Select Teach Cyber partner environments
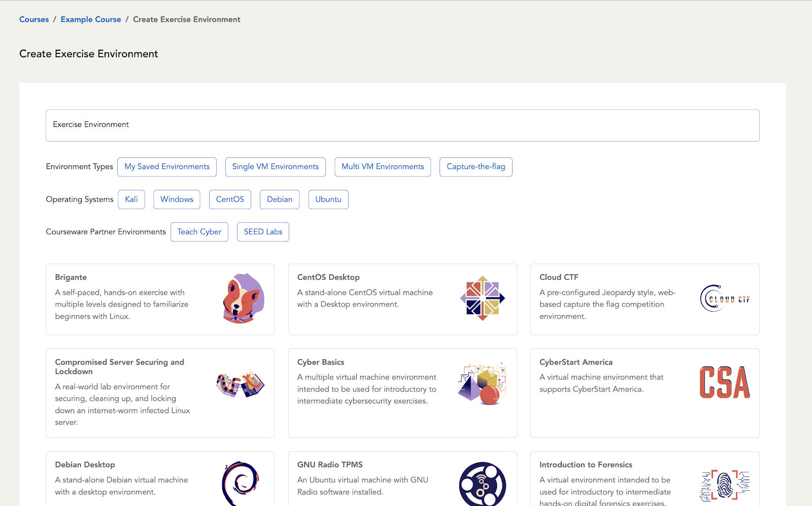The image size is (812, 506). click(x=199, y=232)
